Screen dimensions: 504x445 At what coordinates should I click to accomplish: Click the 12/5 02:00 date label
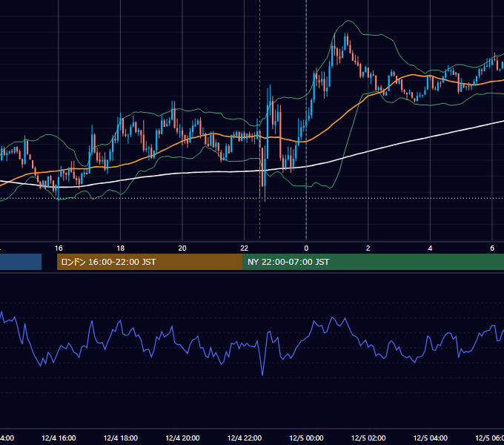[x=368, y=438]
